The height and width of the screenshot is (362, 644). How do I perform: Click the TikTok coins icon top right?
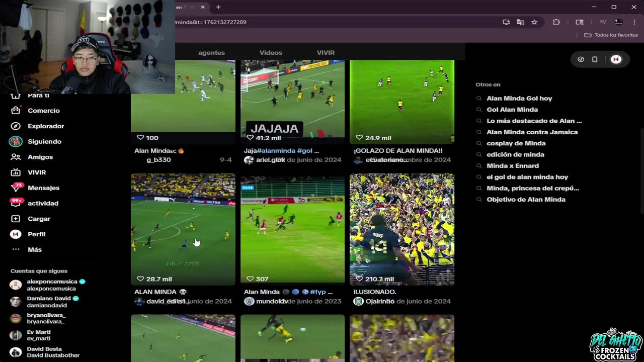pos(581,59)
